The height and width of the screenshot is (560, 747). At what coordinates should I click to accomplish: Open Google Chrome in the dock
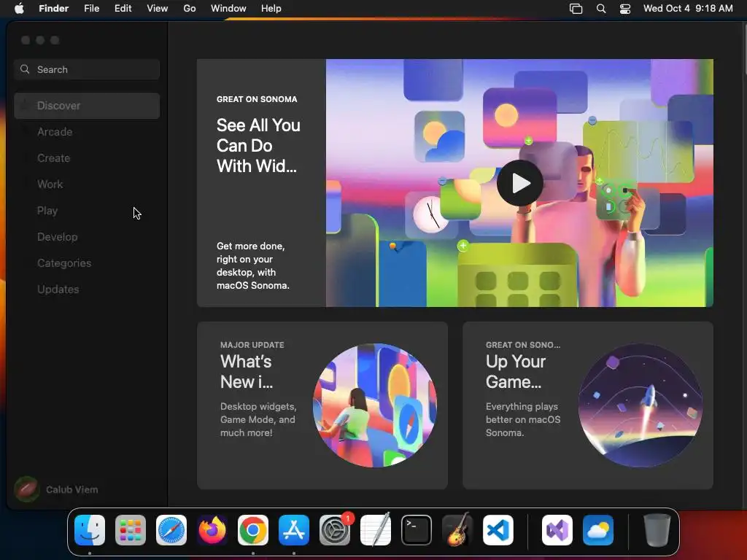click(x=253, y=530)
